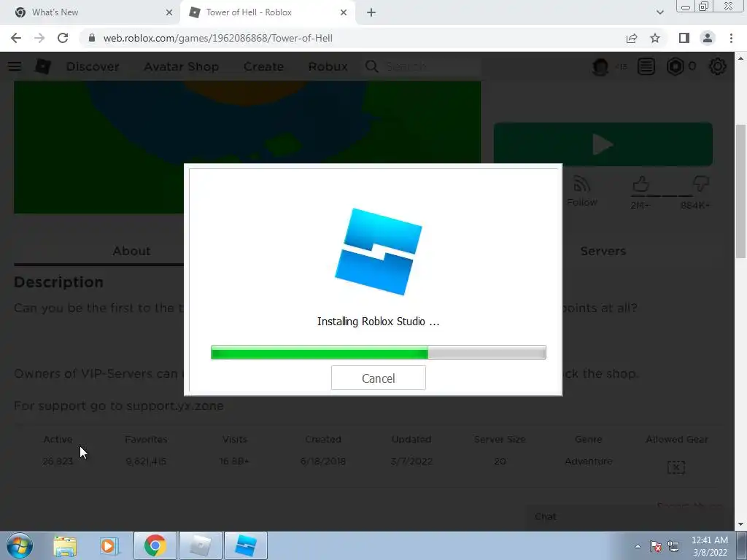Click the 26,823 active players value
Image resolution: width=747 pixels, height=560 pixels.
pyautogui.click(x=58, y=461)
